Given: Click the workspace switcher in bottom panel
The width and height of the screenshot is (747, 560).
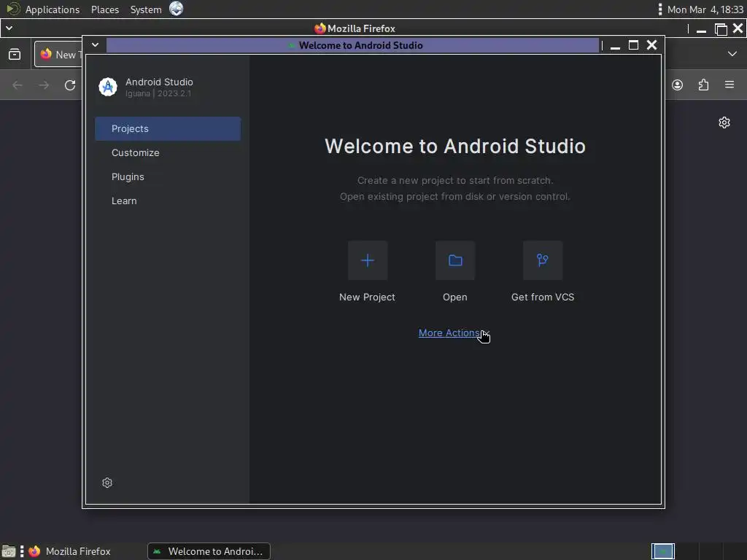Looking at the screenshot, I should (x=662, y=551).
